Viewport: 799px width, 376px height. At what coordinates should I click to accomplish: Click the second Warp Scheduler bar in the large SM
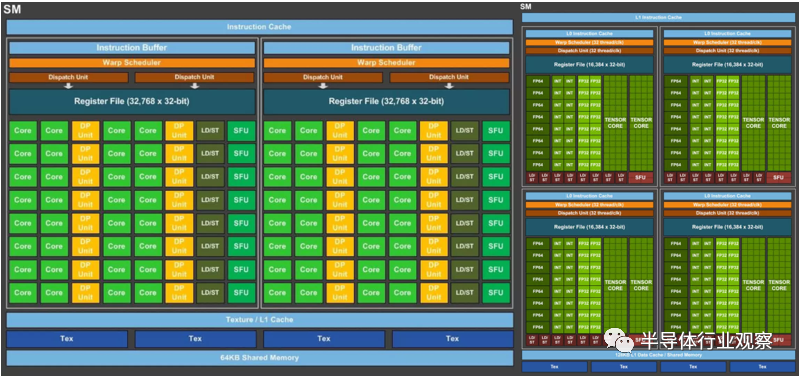click(x=386, y=63)
